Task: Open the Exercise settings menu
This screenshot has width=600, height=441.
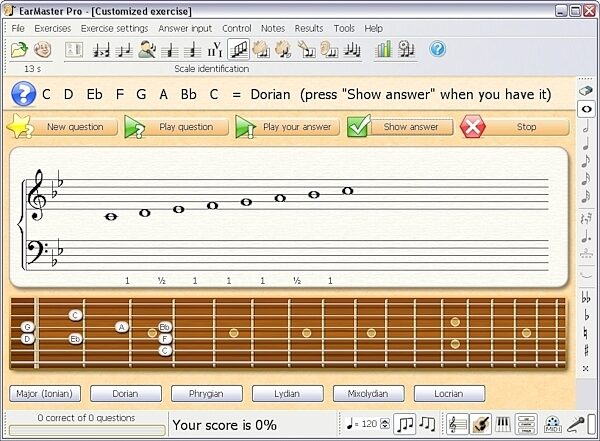Action: pos(114,28)
